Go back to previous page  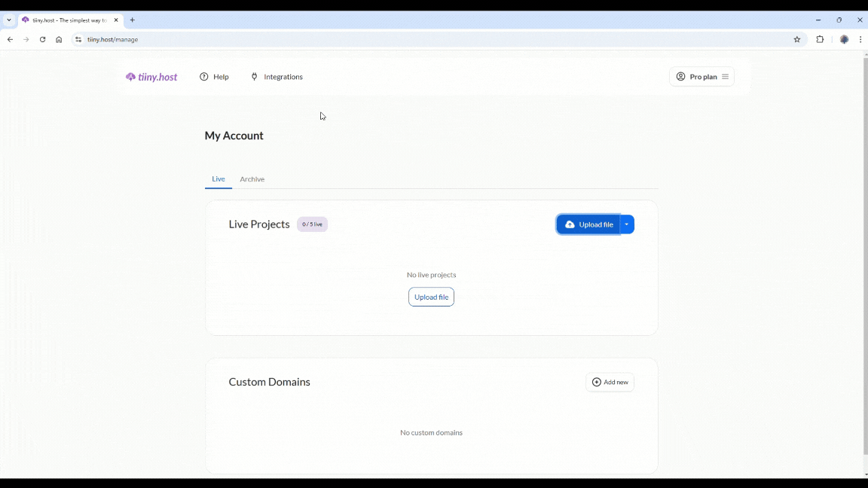[x=10, y=39]
